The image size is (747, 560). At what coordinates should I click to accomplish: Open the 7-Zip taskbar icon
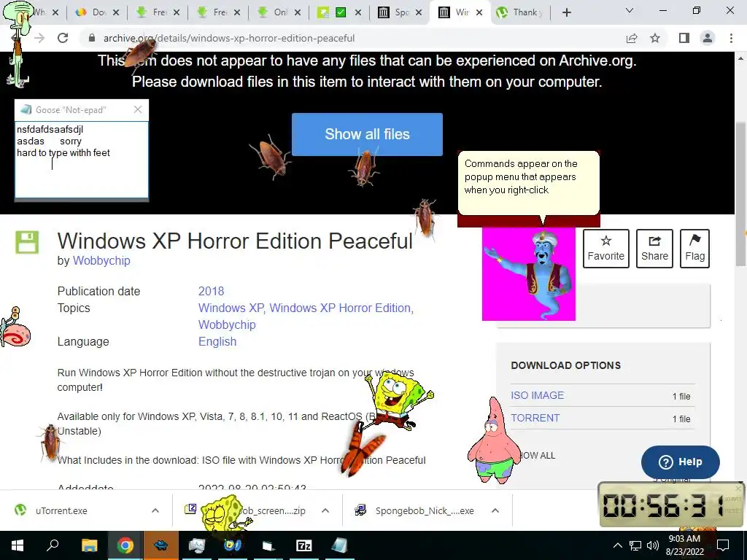click(303, 545)
